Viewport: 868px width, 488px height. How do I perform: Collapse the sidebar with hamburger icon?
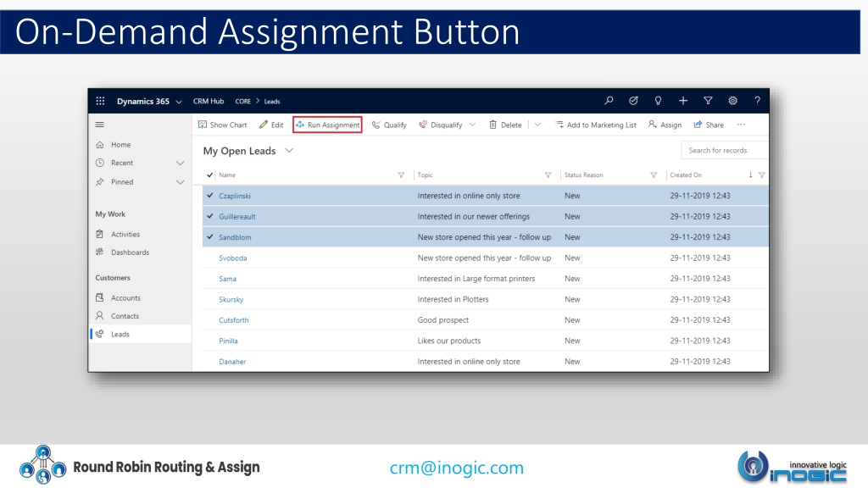pos(100,125)
